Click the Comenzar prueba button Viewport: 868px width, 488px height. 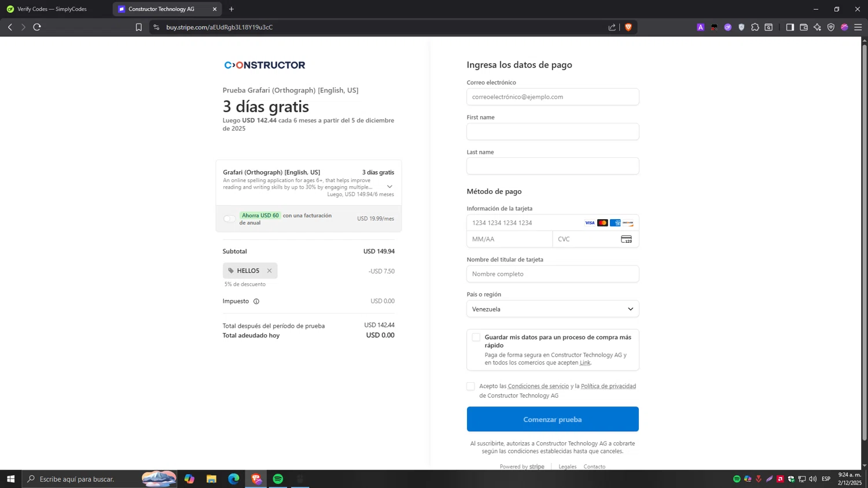pos(553,419)
